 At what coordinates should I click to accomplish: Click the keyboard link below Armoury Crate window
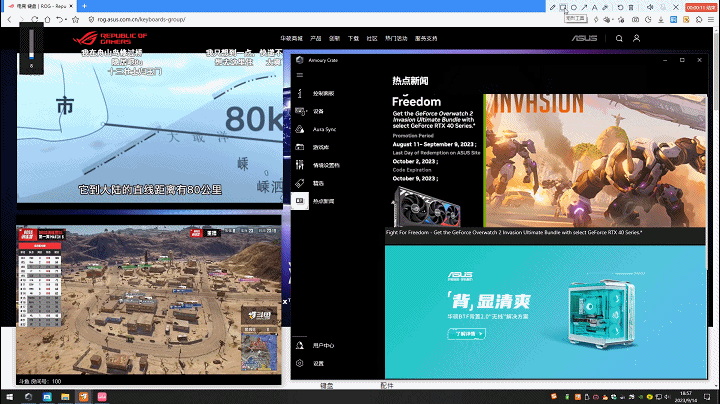326,386
